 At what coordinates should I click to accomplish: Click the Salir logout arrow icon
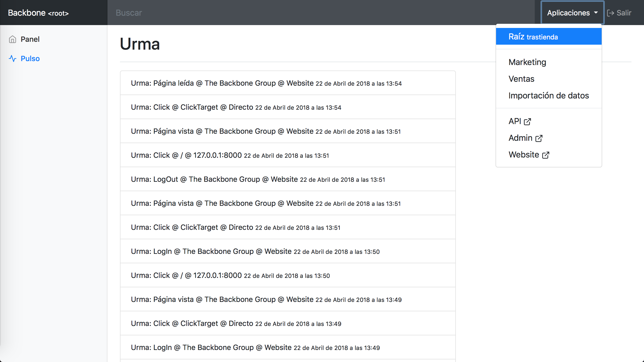click(610, 13)
